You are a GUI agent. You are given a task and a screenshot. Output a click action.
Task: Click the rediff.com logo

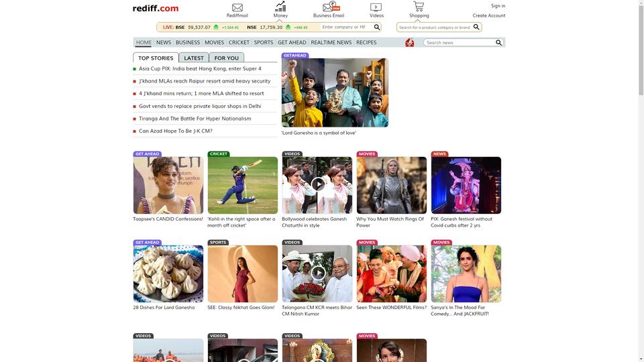tap(155, 8)
